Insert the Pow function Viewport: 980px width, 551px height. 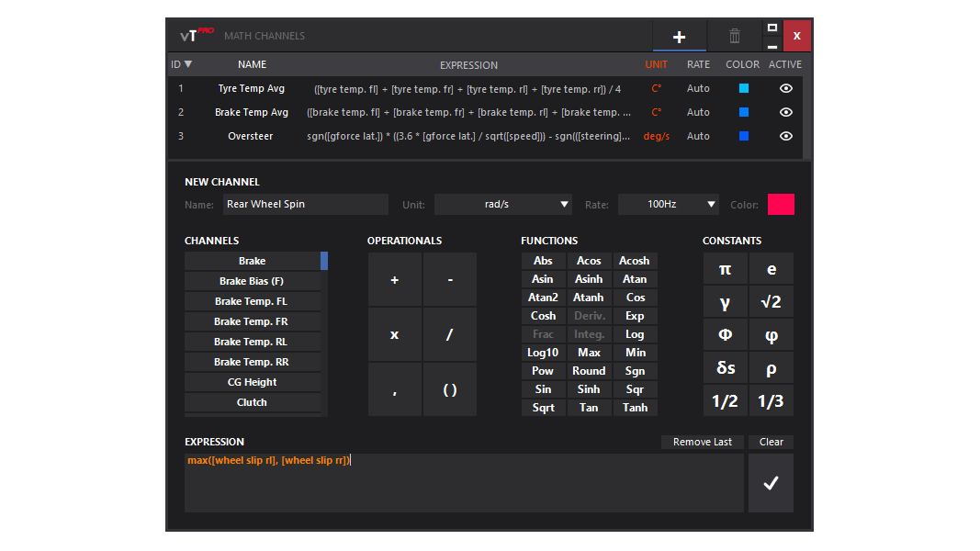coord(543,370)
